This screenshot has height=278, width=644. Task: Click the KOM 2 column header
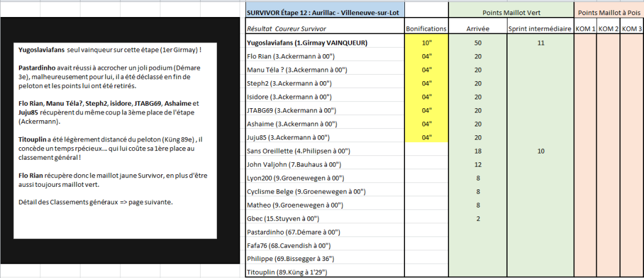608,29
